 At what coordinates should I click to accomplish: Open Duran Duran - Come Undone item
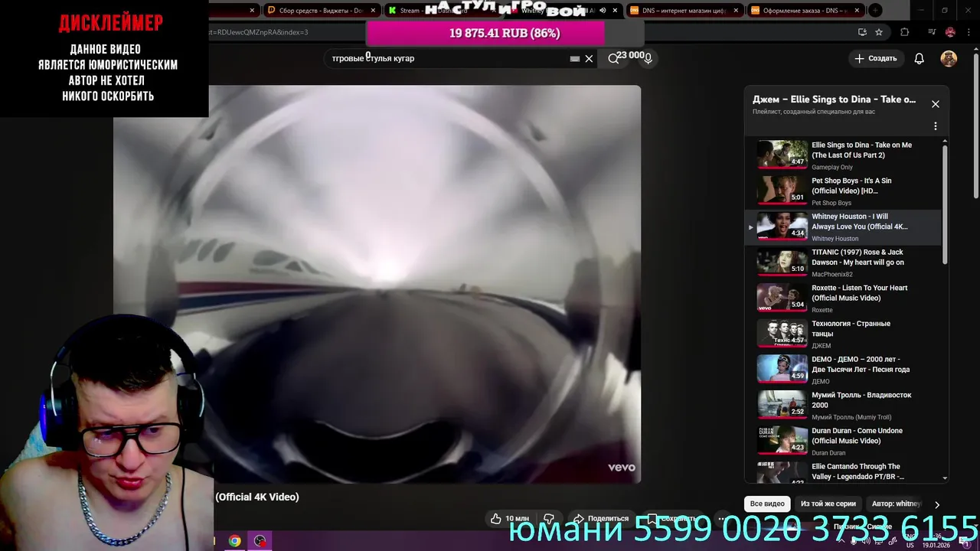coord(844,442)
